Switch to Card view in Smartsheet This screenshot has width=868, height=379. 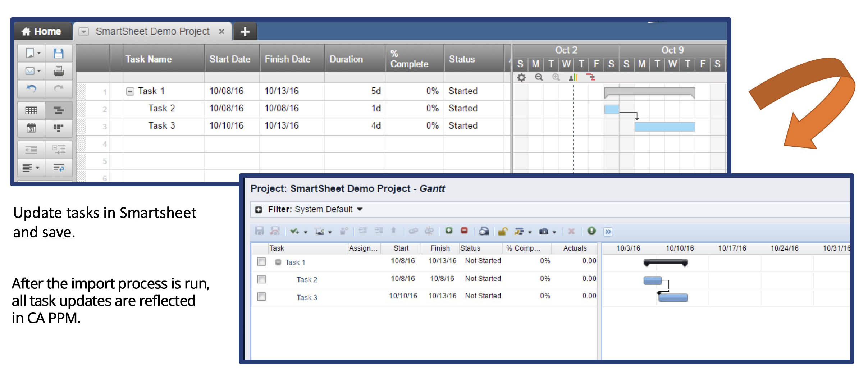pos(58,128)
